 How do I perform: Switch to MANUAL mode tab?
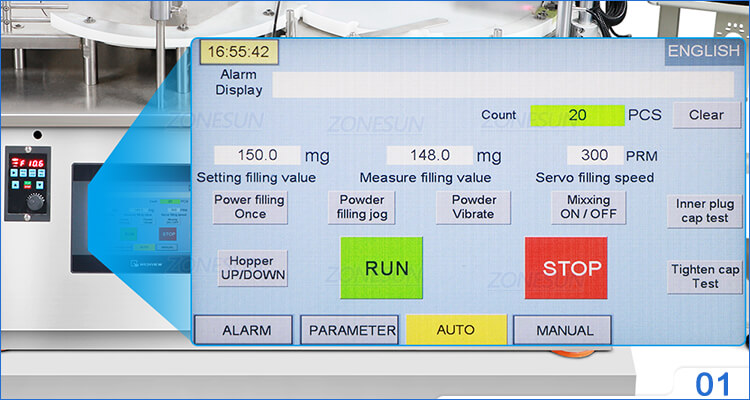[565, 329]
